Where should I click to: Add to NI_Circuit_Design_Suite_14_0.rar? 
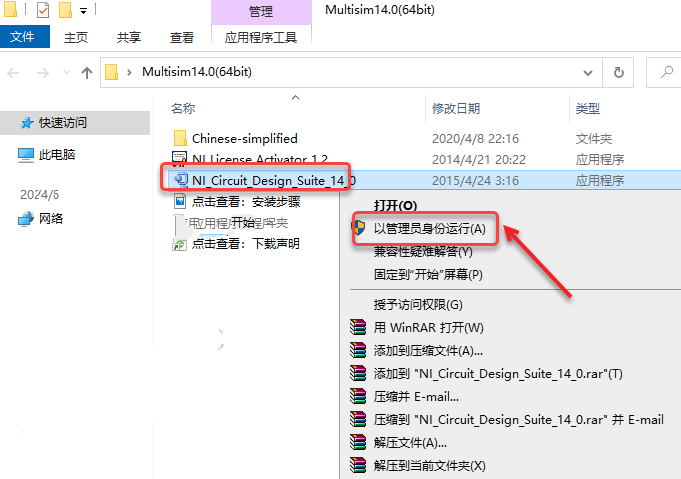tap(498, 373)
